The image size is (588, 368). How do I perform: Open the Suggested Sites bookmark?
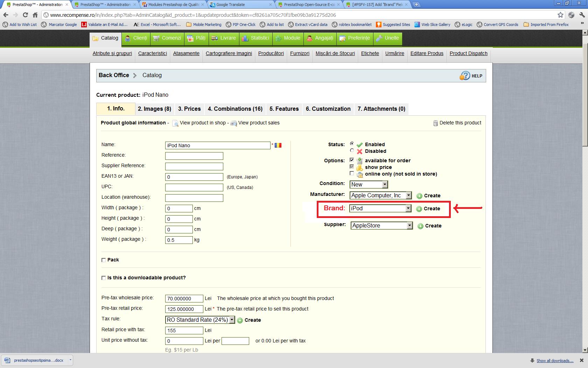393,25
